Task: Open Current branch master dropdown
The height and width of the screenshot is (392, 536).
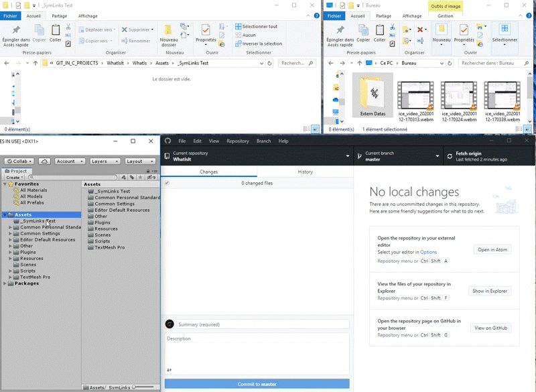Action: pos(398,156)
